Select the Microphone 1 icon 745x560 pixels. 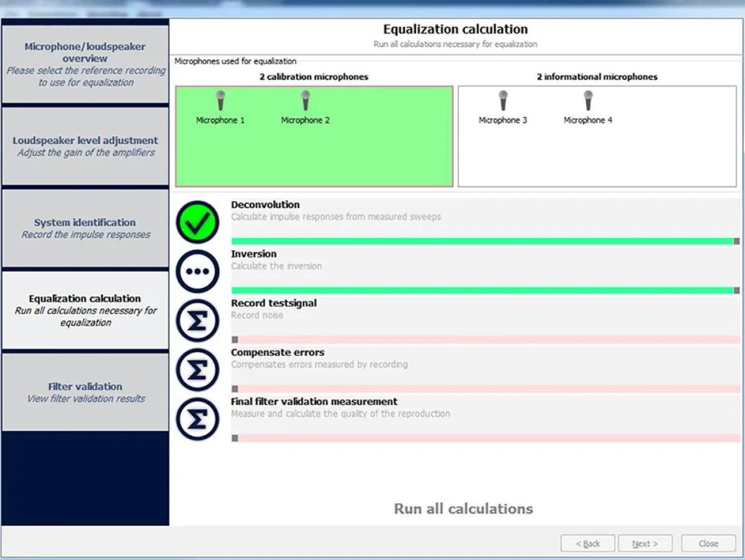pos(220,101)
